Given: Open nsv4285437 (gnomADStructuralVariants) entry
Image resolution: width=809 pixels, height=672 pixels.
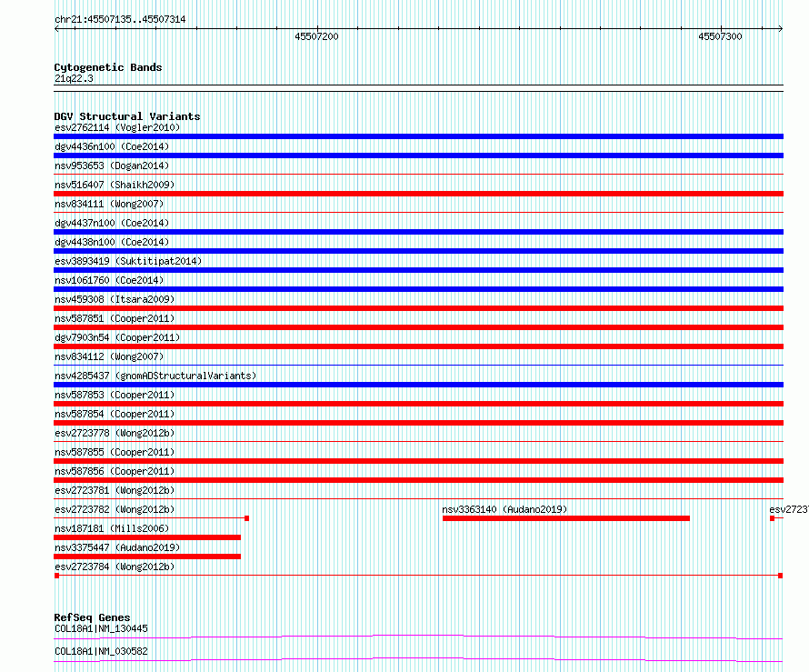Looking at the screenshot, I should coord(155,376).
